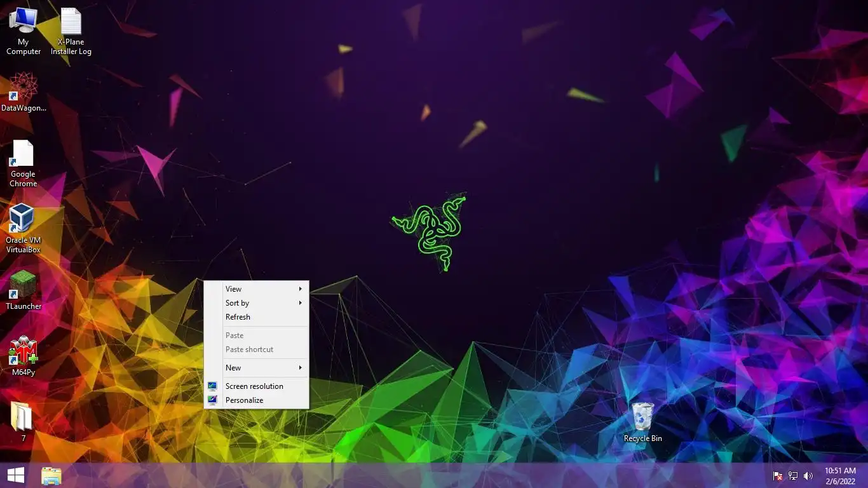
Task: Select the Google Chrome shortcut icon
Action: (x=24, y=164)
